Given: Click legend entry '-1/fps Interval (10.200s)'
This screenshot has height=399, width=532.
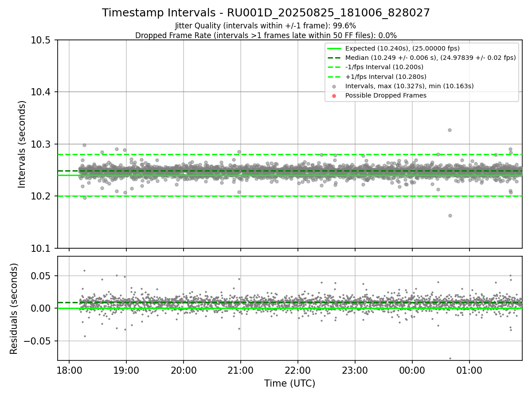Looking at the screenshot, I should coord(384,67).
